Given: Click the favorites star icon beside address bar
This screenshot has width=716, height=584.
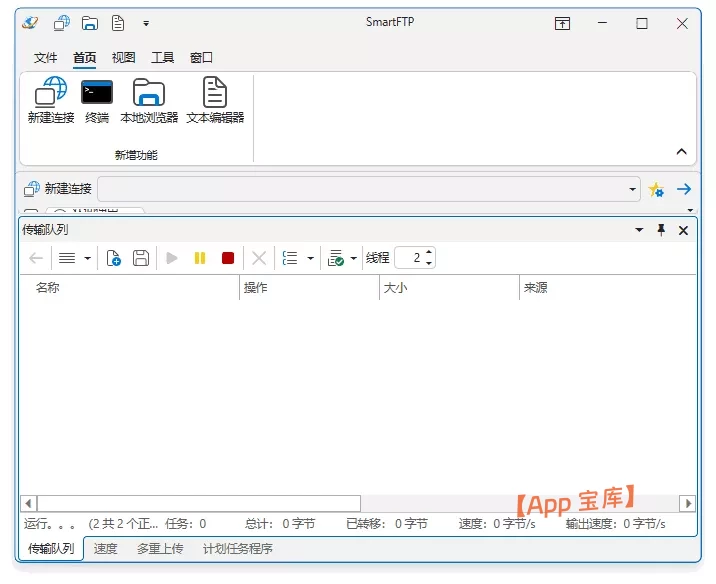Looking at the screenshot, I should (x=656, y=189).
